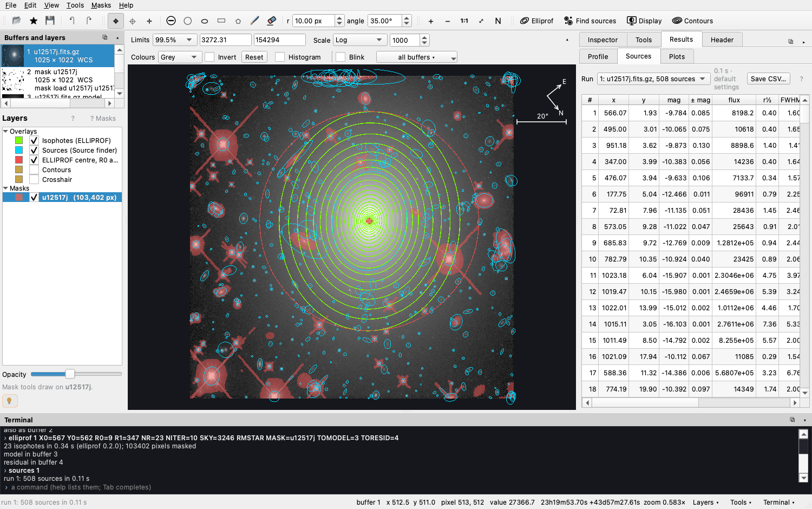The height and width of the screenshot is (509, 812).
Task: Click the Save CSV button
Action: point(768,79)
